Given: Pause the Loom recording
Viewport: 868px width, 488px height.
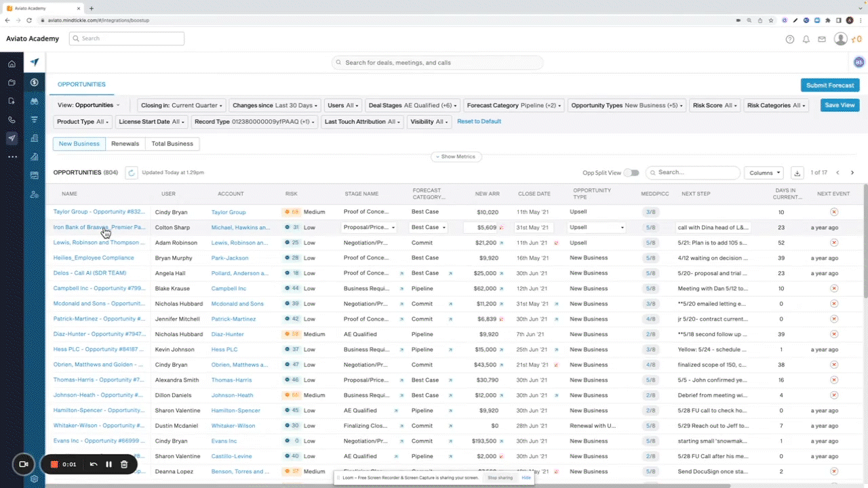Looking at the screenshot, I should [x=108, y=464].
